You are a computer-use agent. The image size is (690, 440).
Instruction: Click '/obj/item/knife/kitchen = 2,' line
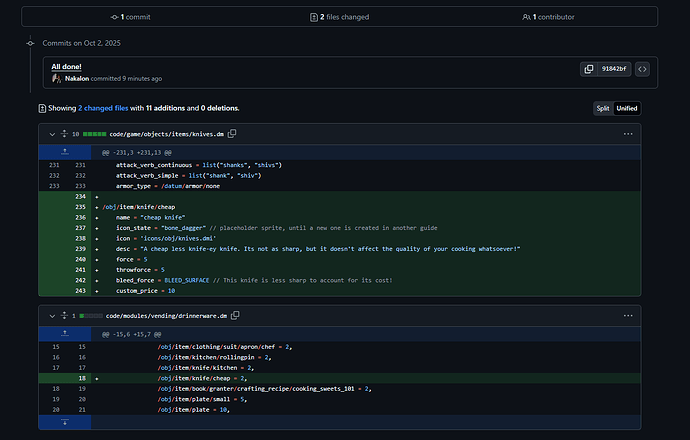(x=206, y=368)
